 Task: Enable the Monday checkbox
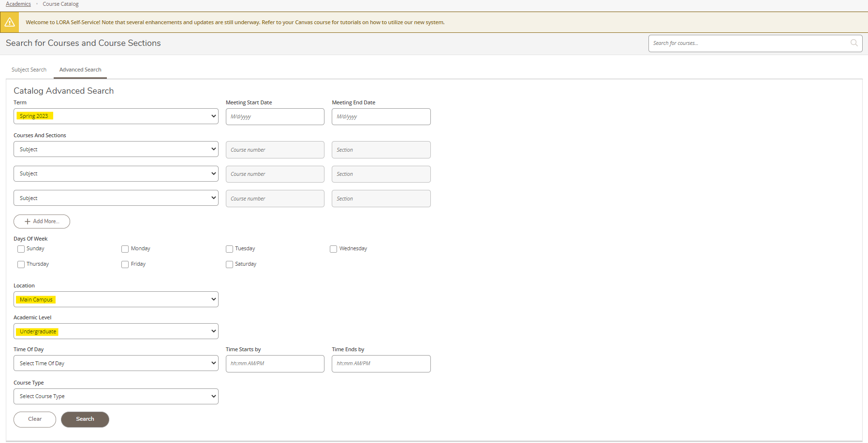point(125,249)
